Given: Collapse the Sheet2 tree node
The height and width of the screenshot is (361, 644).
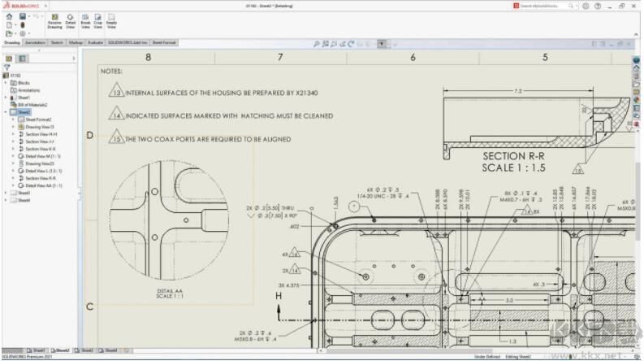Looking at the screenshot, I should tap(5, 112).
